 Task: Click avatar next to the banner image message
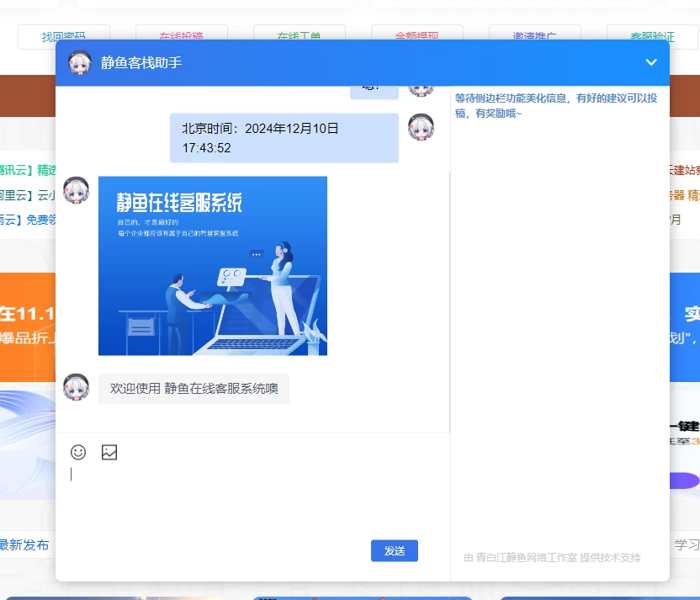point(77,189)
